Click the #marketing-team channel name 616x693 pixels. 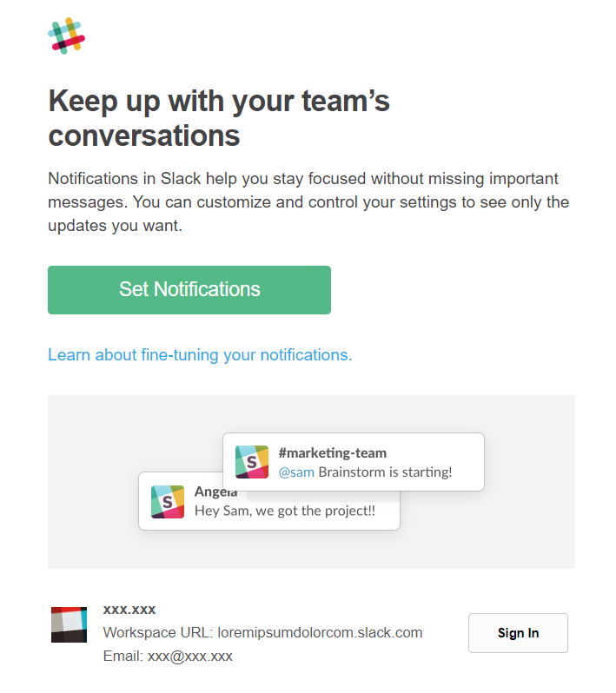333,453
